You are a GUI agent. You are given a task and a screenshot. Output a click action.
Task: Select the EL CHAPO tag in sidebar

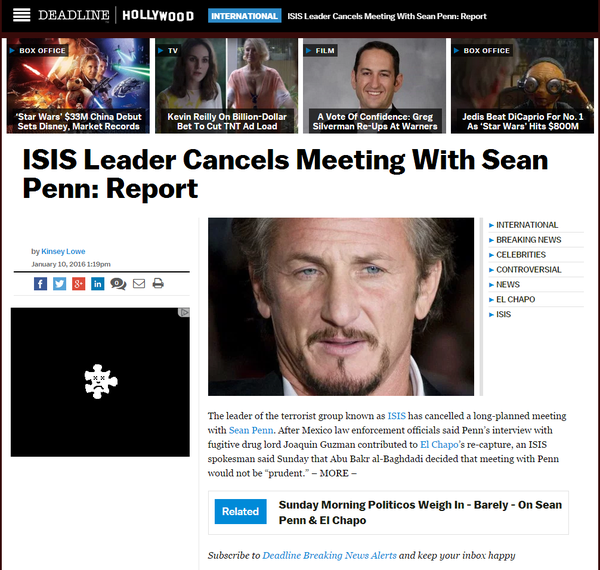tap(515, 300)
